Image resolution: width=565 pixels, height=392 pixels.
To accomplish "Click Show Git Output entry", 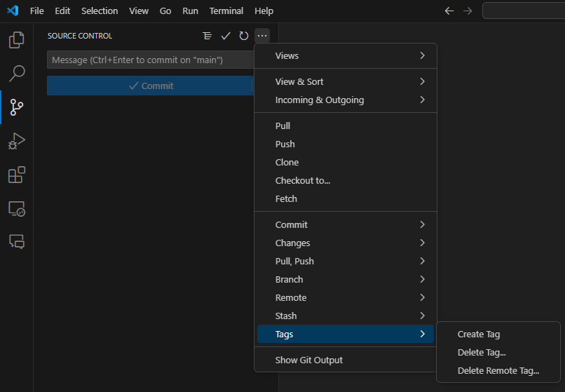I will pos(309,360).
